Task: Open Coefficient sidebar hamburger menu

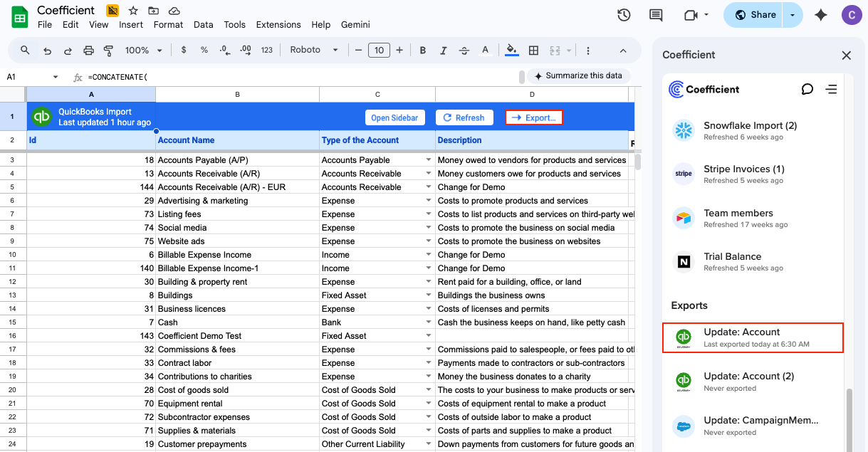Action: (831, 89)
